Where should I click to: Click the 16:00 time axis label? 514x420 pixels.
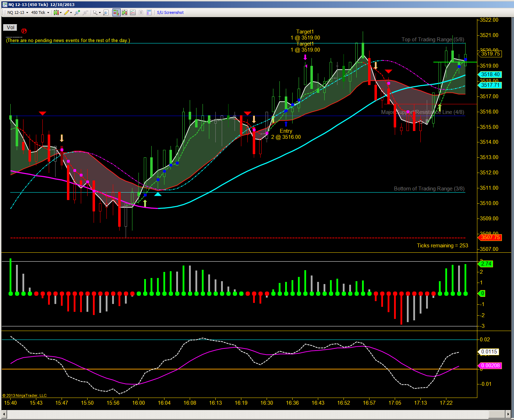138,403
